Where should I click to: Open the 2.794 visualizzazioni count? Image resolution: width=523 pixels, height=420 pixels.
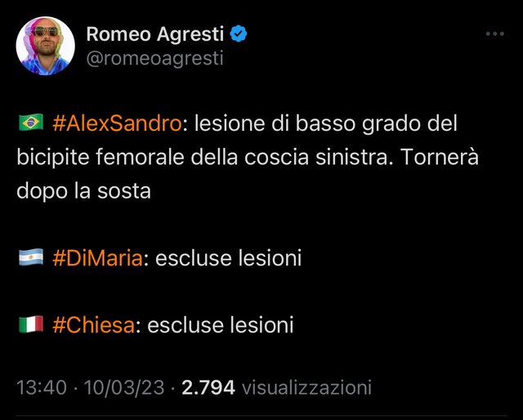click(276, 387)
